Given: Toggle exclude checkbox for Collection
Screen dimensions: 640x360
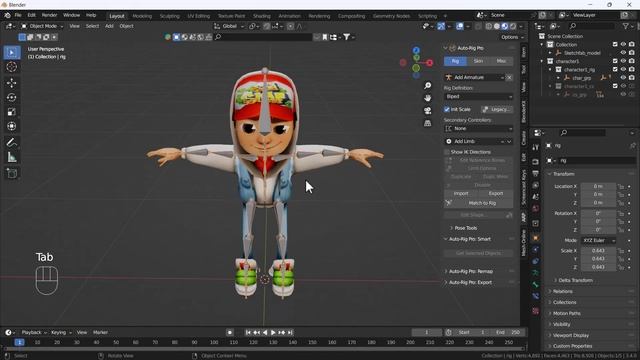Looking at the screenshot, I should (x=615, y=44).
